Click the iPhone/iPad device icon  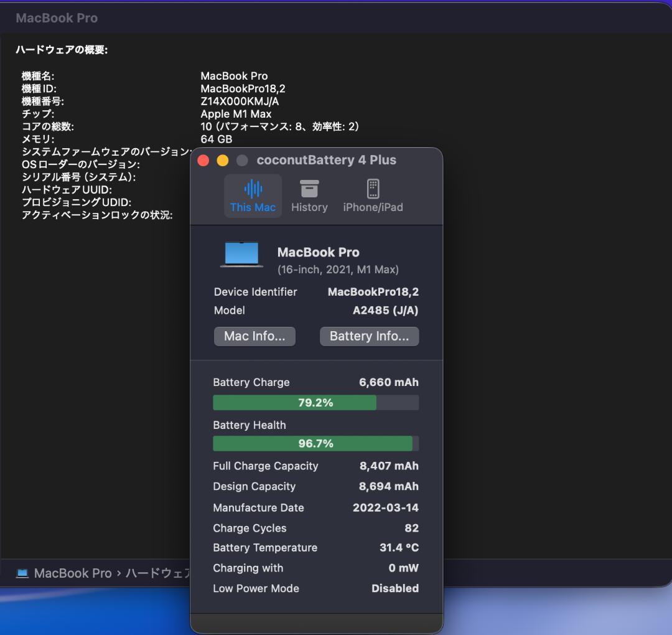[x=373, y=189]
